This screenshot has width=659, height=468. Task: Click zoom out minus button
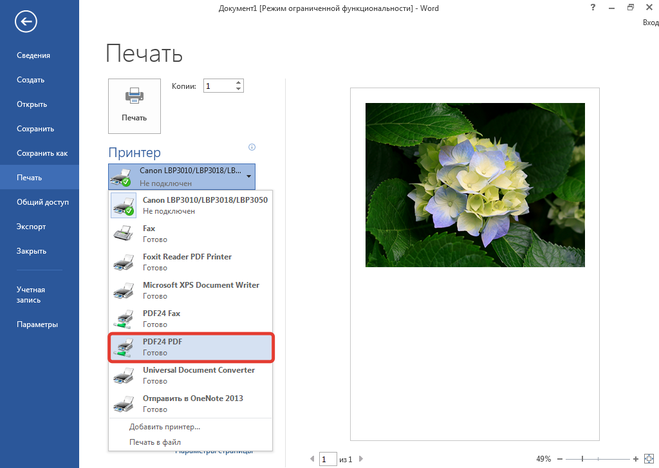click(560, 459)
